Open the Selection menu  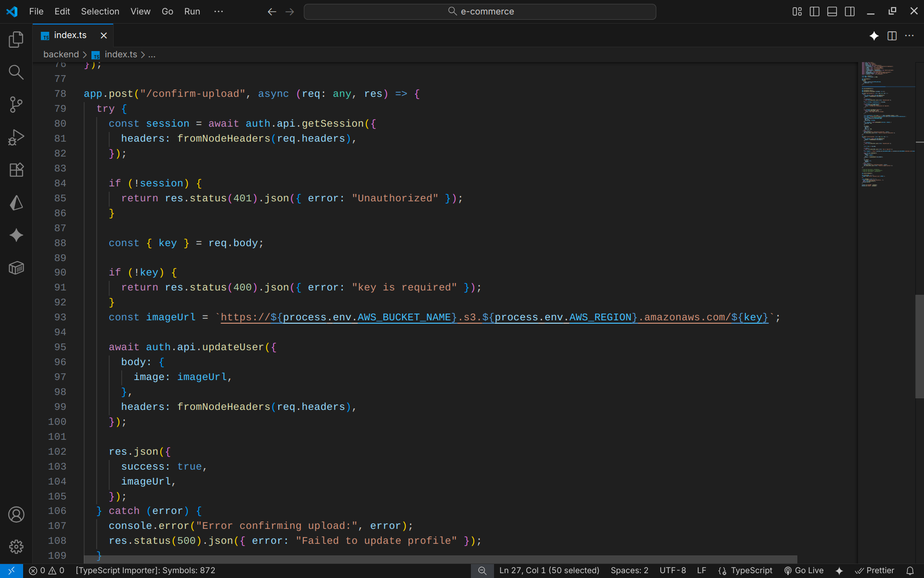pyautogui.click(x=100, y=12)
